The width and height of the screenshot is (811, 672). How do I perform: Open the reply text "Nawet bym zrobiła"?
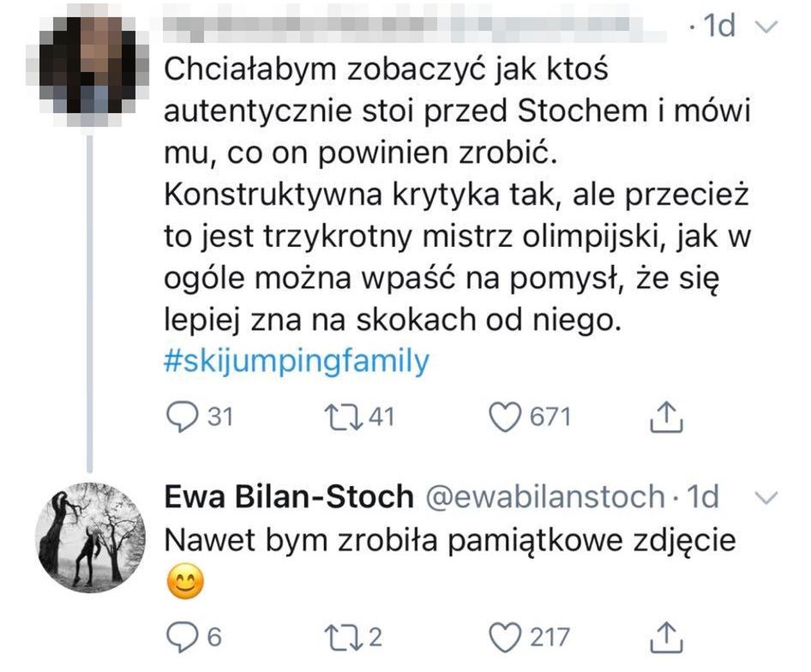click(x=449, y=542)
